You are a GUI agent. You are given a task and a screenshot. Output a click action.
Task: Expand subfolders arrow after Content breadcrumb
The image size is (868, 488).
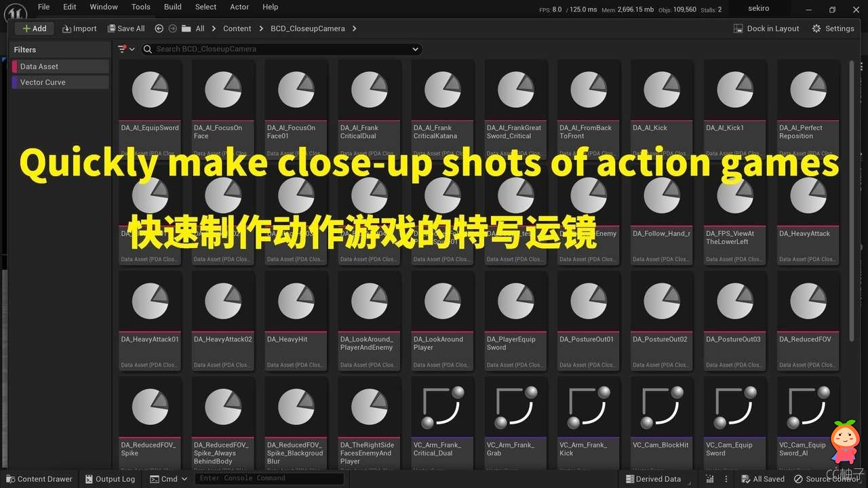tap(261, 28)
